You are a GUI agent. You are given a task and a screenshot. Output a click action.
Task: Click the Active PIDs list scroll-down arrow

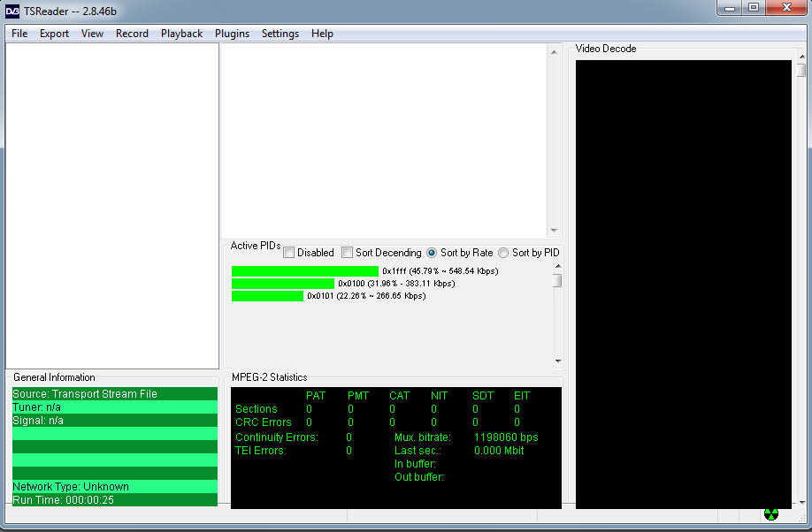557,361
